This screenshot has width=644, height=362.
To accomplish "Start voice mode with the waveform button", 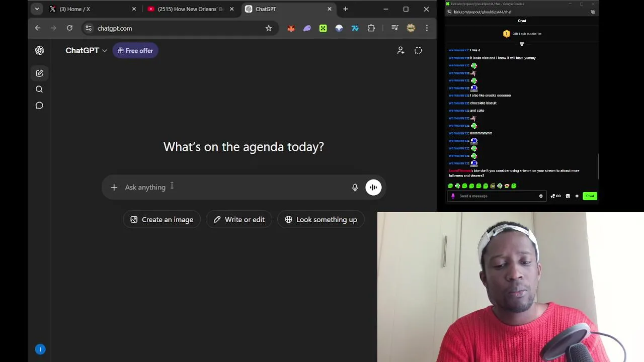I will [x=373, y=187].
